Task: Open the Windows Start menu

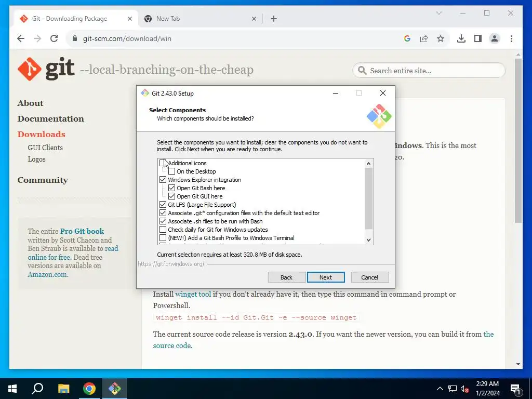Action: [x=12, y=389]
